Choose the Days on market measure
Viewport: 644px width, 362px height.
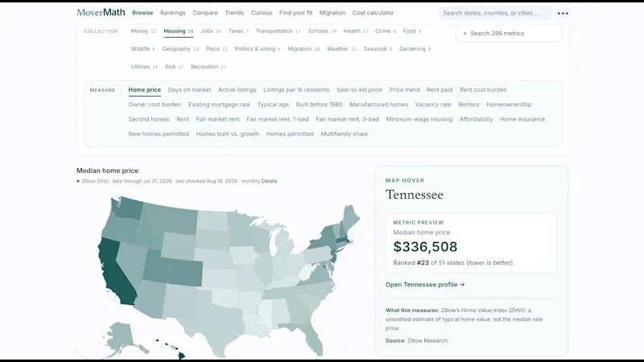click(x=189, y=90)
